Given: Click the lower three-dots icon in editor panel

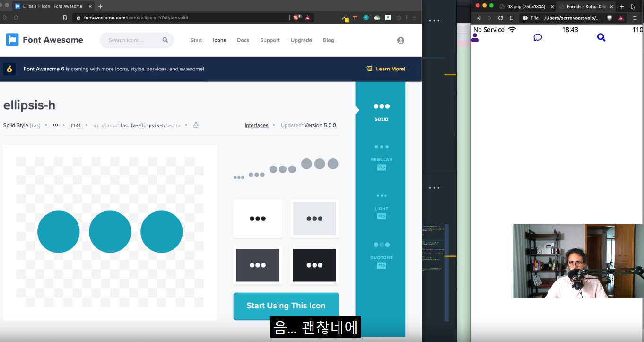Looking at the screenshot, I should tap(434, 188).
